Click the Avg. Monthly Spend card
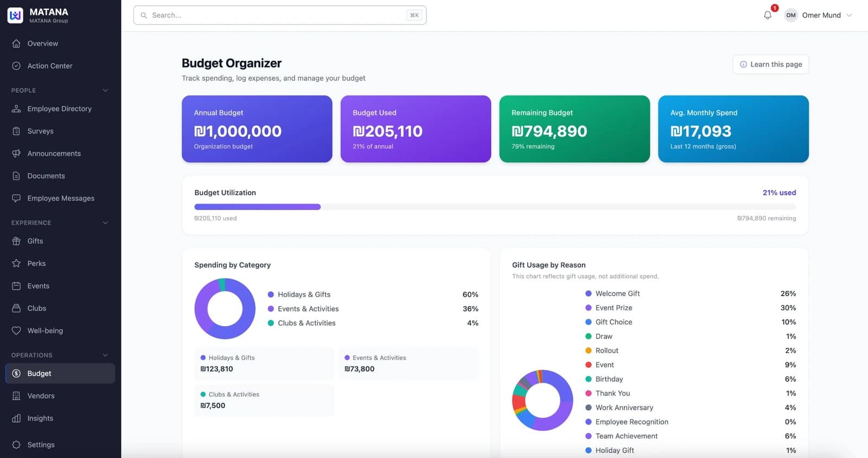The height and width of the screenshot is (458, 868). point(733,129)
